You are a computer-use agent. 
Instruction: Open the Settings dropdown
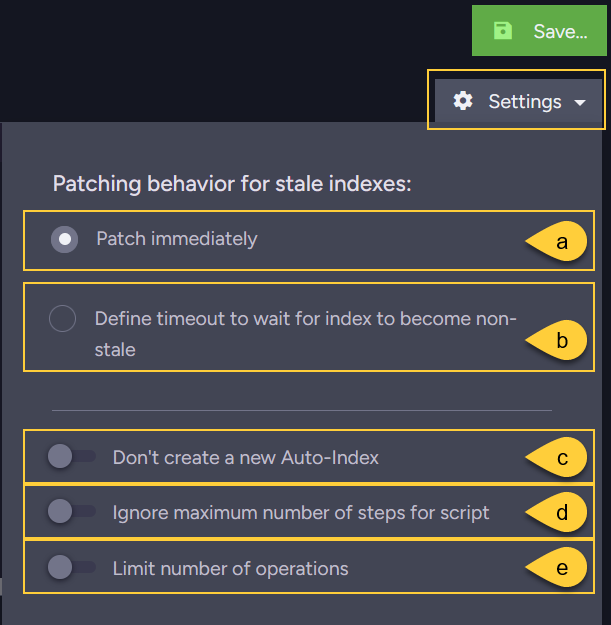pyautogui.click(x=518, y=101)
